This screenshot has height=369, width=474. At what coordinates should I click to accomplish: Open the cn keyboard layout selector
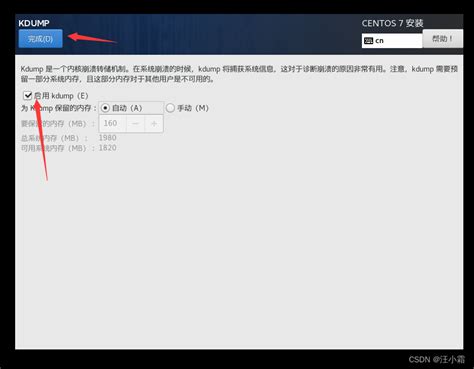[x=392, y=41]
